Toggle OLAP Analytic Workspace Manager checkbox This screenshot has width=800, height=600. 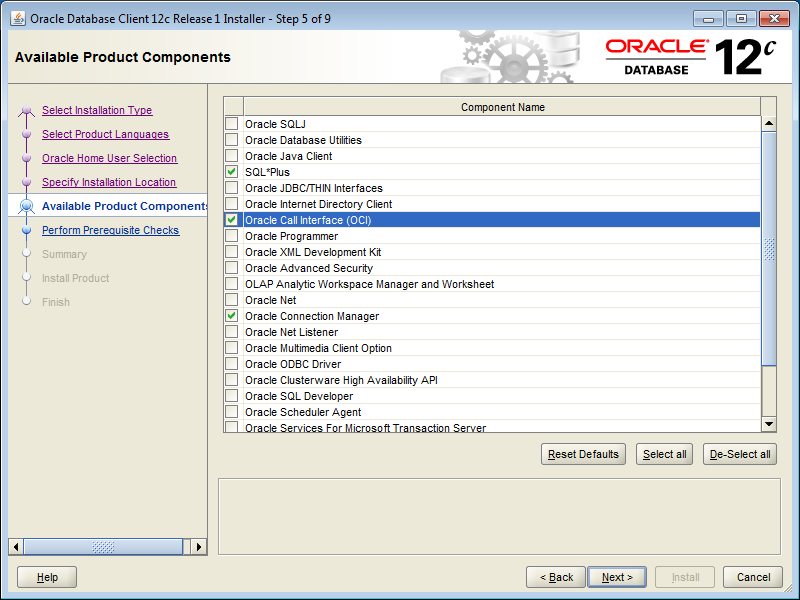click(232, 283)
